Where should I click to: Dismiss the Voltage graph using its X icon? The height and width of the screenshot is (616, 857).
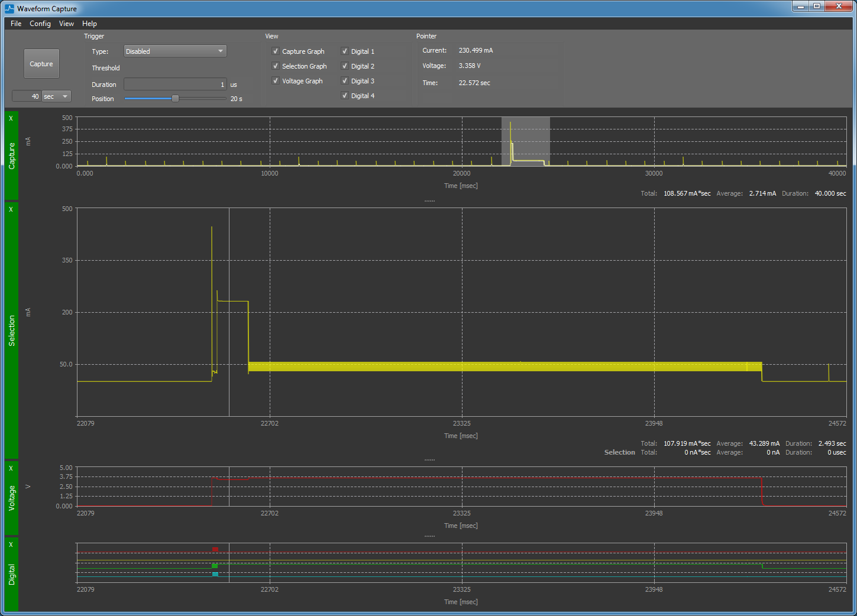click(x=11, y=468)
